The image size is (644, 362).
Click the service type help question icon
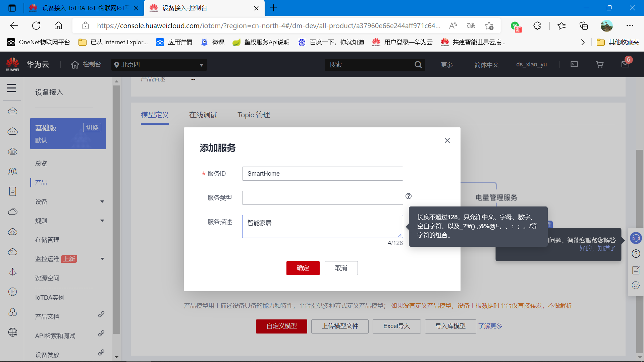coord(409,196)
